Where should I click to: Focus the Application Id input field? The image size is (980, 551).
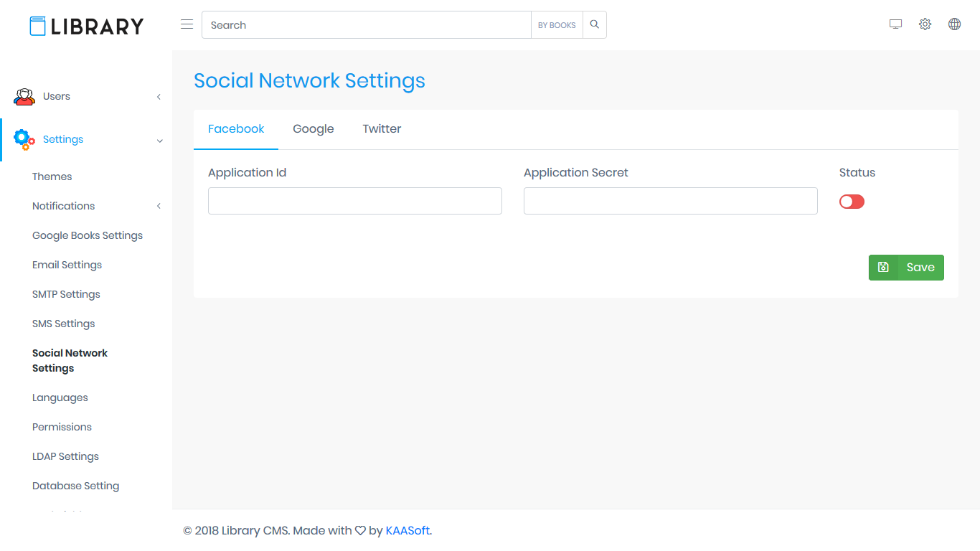(354, 201)
